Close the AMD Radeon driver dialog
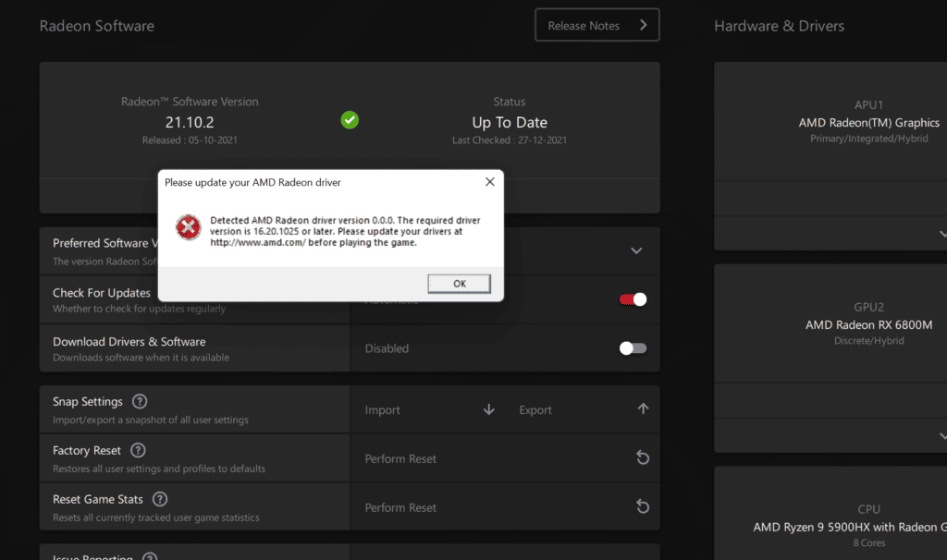 490,182
